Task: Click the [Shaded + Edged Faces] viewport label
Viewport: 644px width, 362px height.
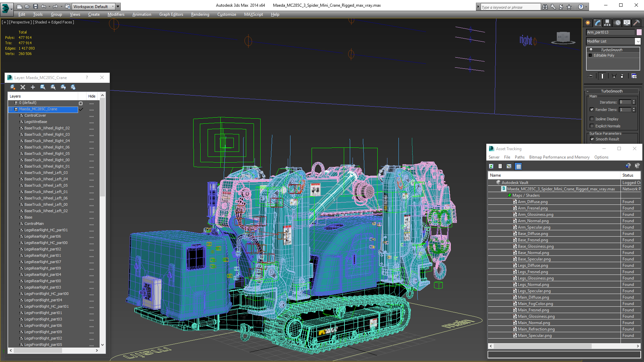Action: 53,22
